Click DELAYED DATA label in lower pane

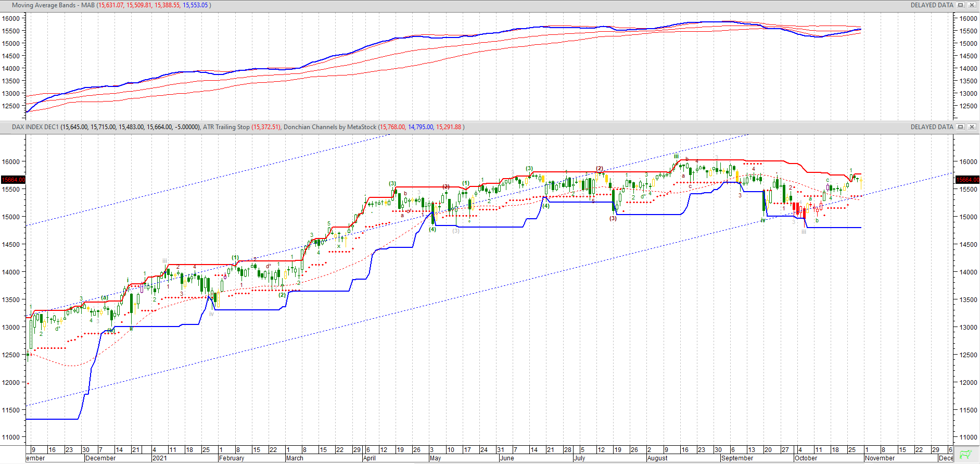[x=932, y=127]
